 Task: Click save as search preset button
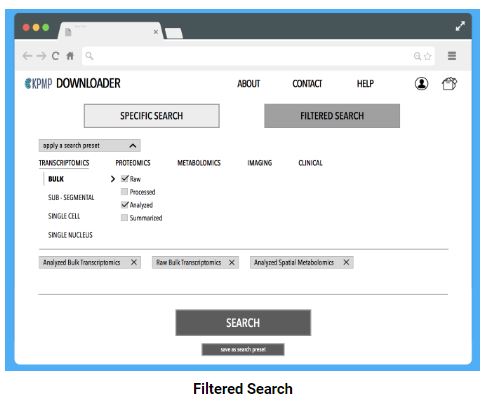tap(243, 349)
